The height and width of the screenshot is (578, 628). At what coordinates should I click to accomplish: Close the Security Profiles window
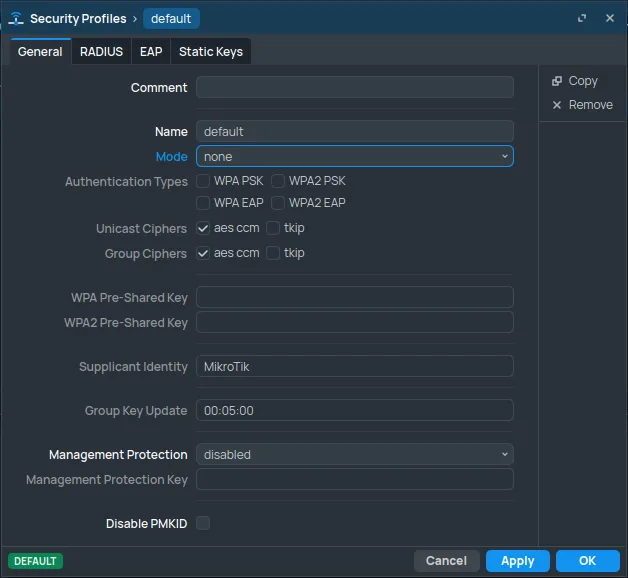609,19
